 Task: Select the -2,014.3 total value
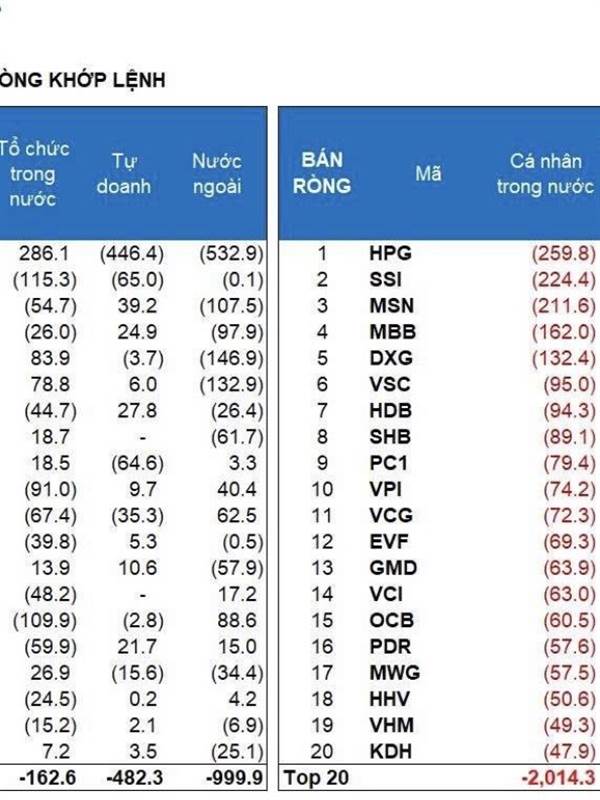pos(558,778)
